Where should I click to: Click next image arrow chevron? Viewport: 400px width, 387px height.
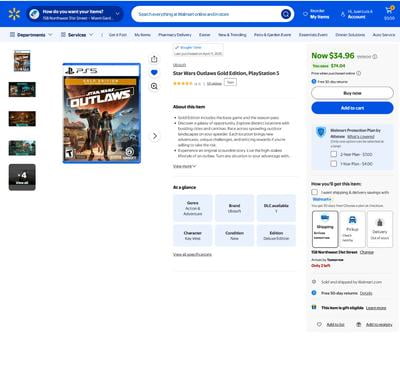154,136
